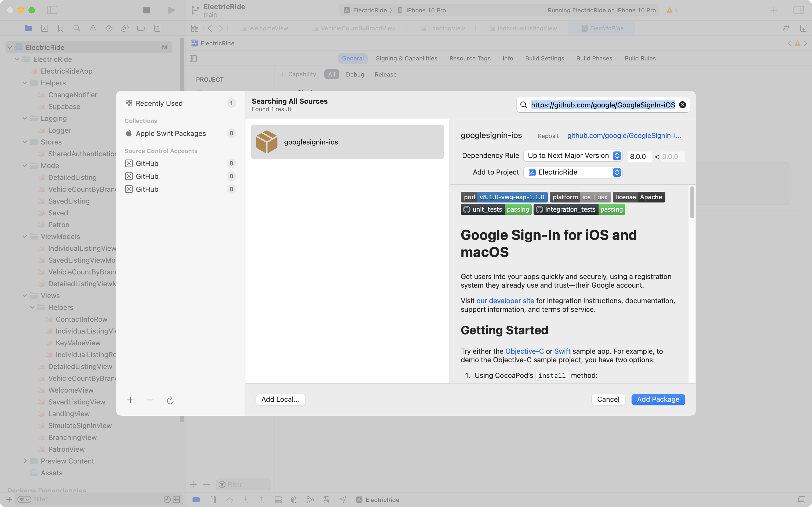812x507 pixels.
Task: Toggle the left navigator sidebar
Action: 52,10
